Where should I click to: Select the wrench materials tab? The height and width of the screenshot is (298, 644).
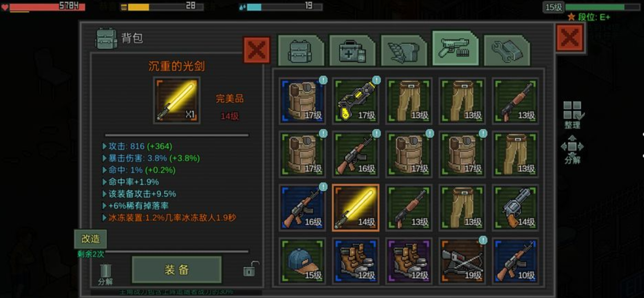[507, 51]
